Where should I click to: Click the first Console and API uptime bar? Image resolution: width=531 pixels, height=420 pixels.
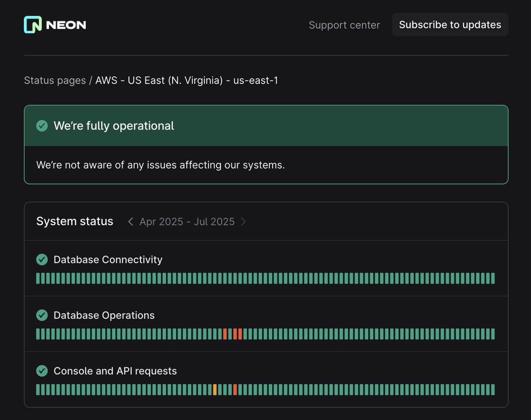(38, 389)
